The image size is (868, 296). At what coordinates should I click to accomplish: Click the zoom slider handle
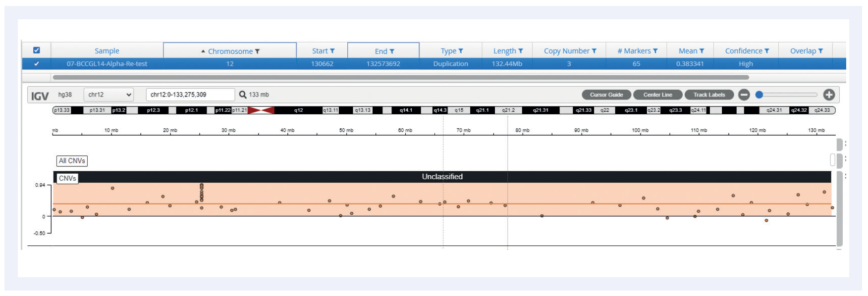tap(759, 95)
